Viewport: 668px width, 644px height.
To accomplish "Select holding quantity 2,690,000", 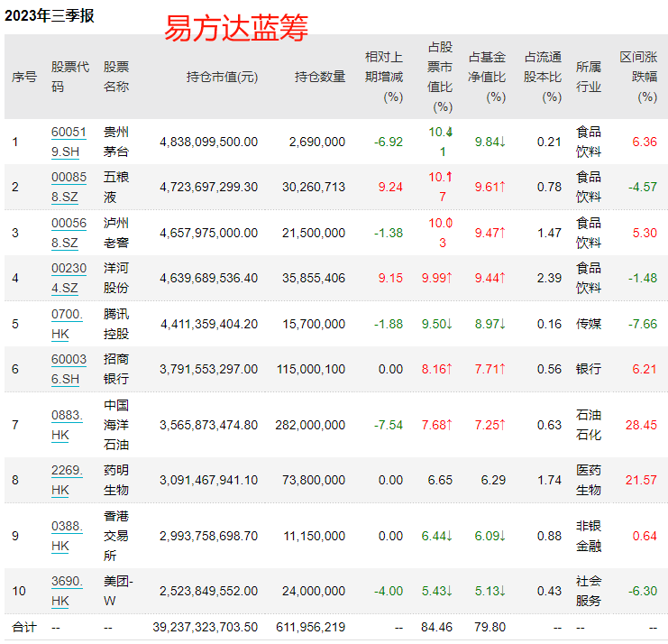I will 317,142.
